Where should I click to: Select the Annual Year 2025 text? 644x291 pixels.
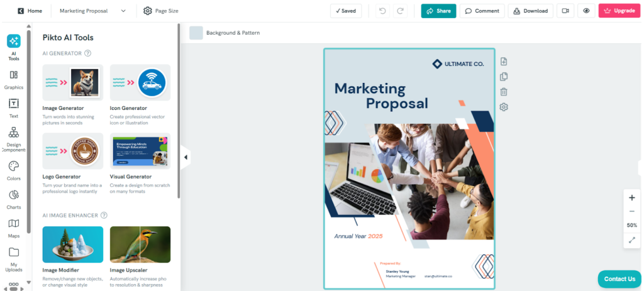(x=358, y=236)
